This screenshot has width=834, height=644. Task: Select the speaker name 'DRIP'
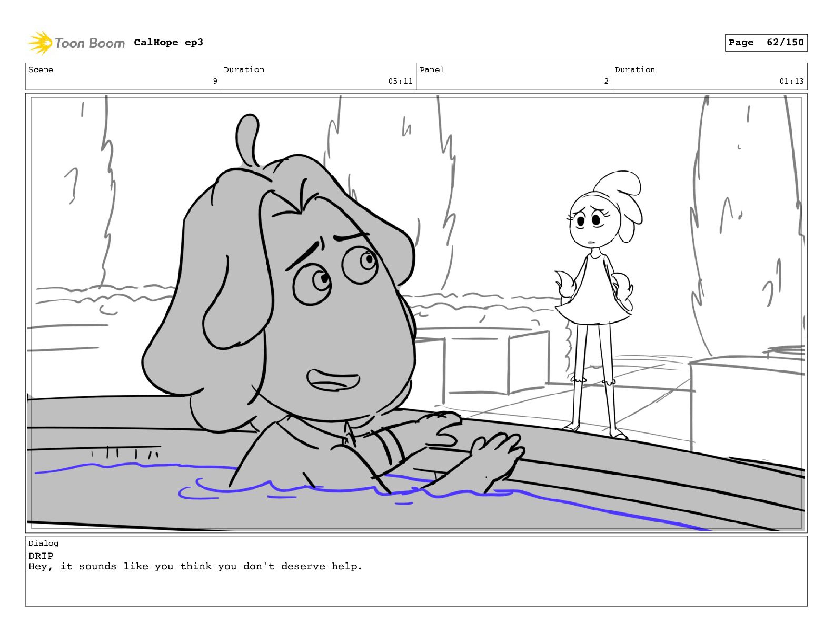pyautogui.click(x=41, y=556)
